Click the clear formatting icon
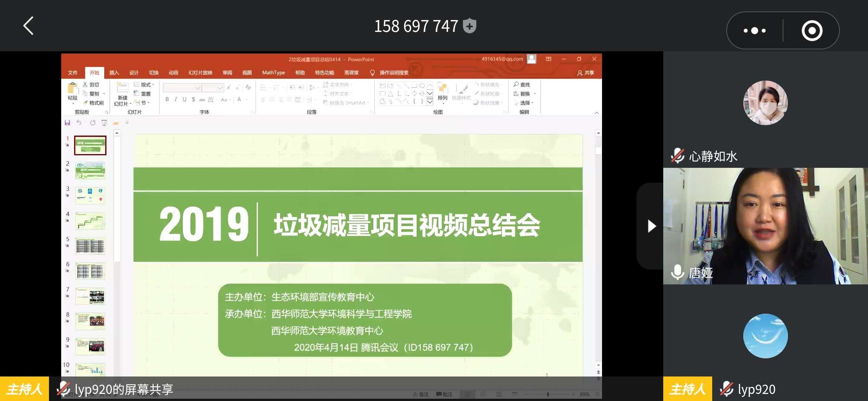Screen dimensions: 868x401 248,88
